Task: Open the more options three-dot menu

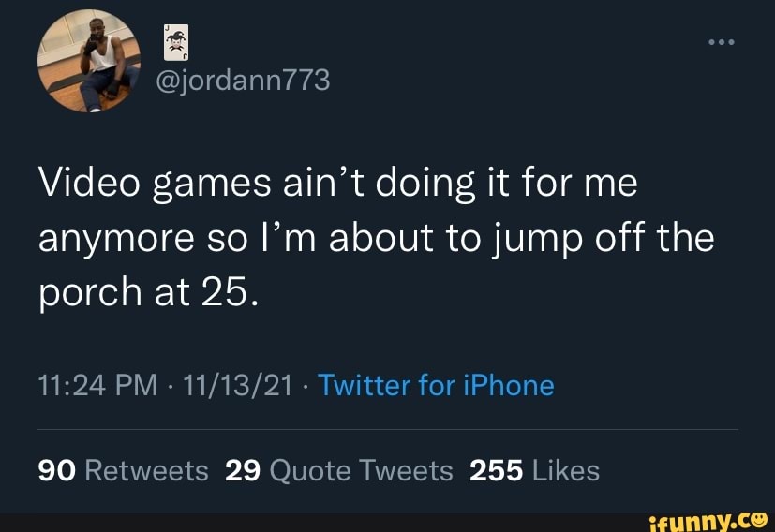Action: pos(721,42)
